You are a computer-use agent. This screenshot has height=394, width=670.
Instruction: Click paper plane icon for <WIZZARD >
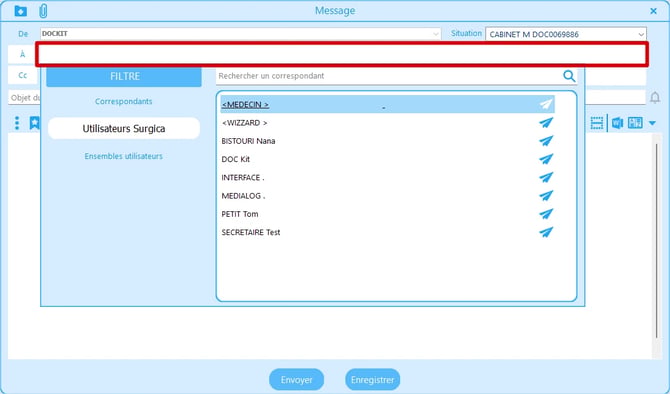(x=546, y=123)
